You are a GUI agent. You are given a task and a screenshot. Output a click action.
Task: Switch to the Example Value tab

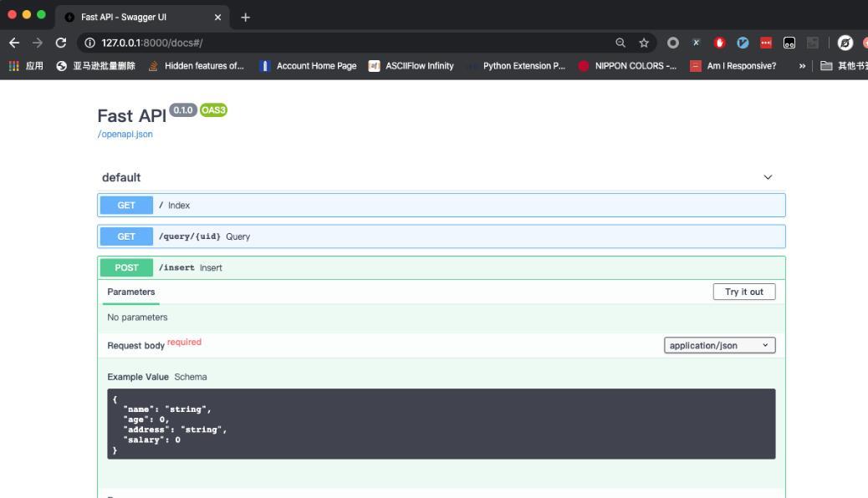[138, 377]
